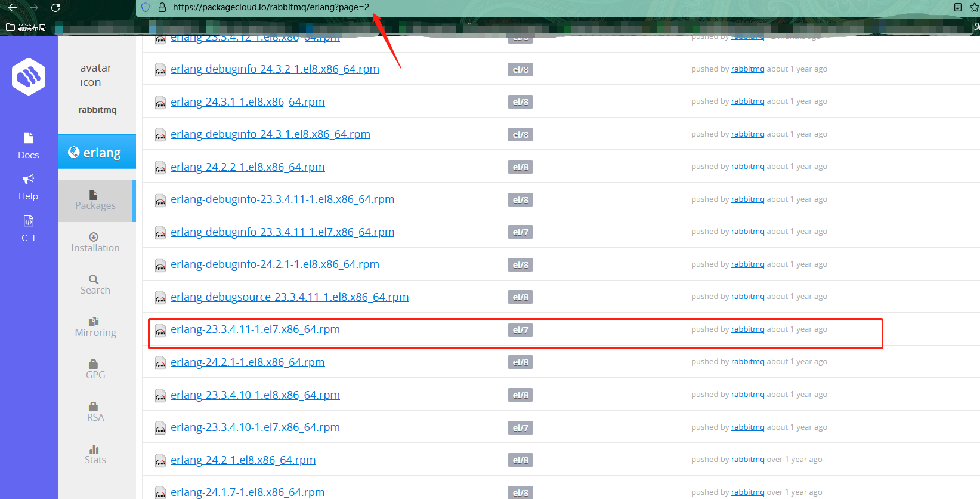This screenshot has height=499, width=980.
Task: Click the packagecloud logo icon
Action: [x=29, y=76]
